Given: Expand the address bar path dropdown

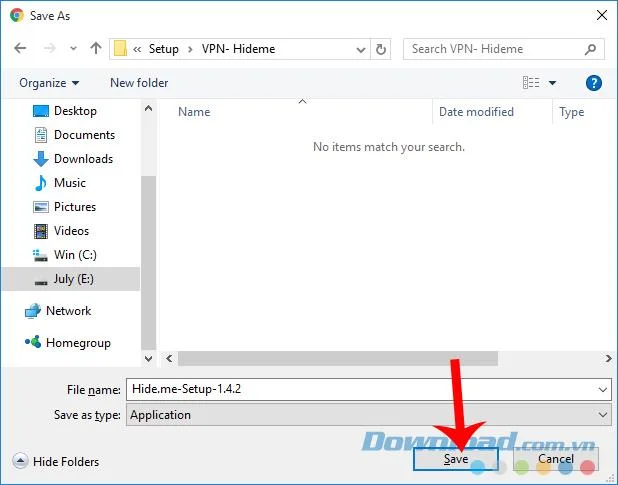Looking at the screenshot, I should point(360,50).
